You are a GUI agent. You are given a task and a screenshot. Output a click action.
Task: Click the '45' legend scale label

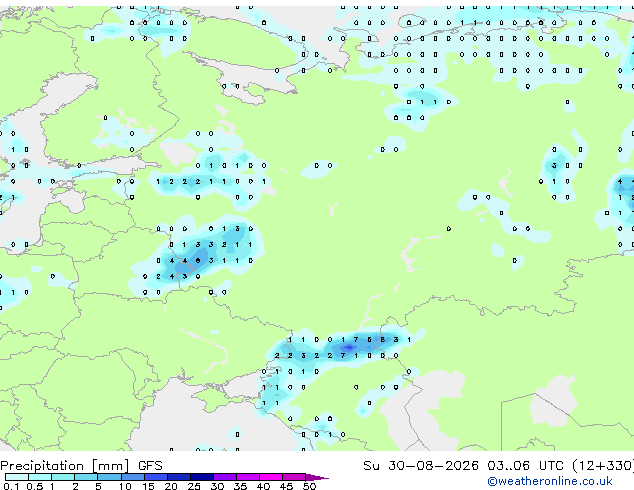point(286,486)
